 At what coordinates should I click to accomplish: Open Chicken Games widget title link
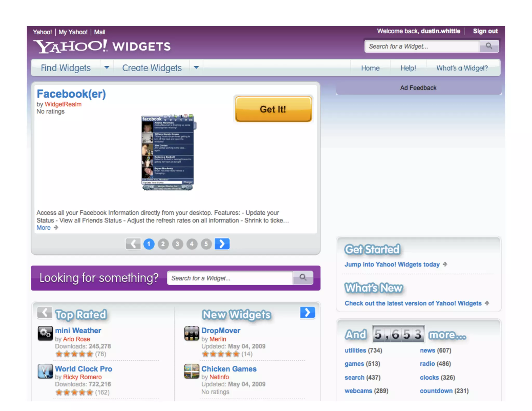pyautogui.click(x=229, y=369)
